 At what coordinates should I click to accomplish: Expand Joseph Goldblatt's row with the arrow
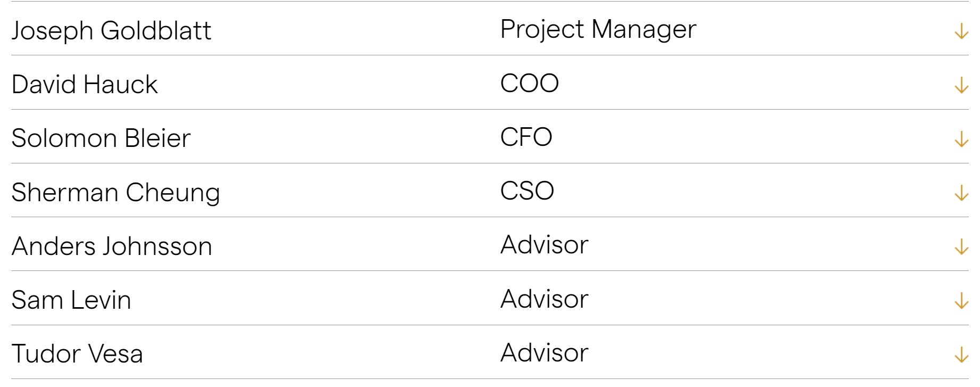coord(961,31)
